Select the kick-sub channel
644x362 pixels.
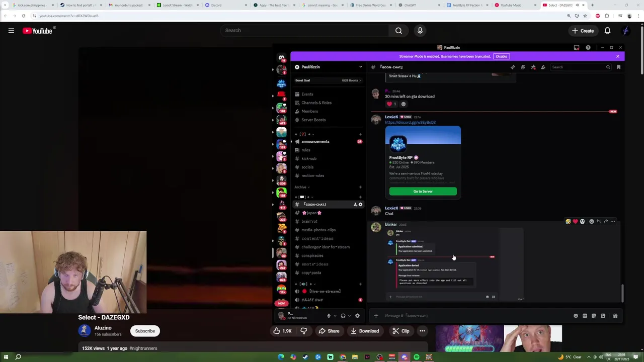[x=328, y=158]
